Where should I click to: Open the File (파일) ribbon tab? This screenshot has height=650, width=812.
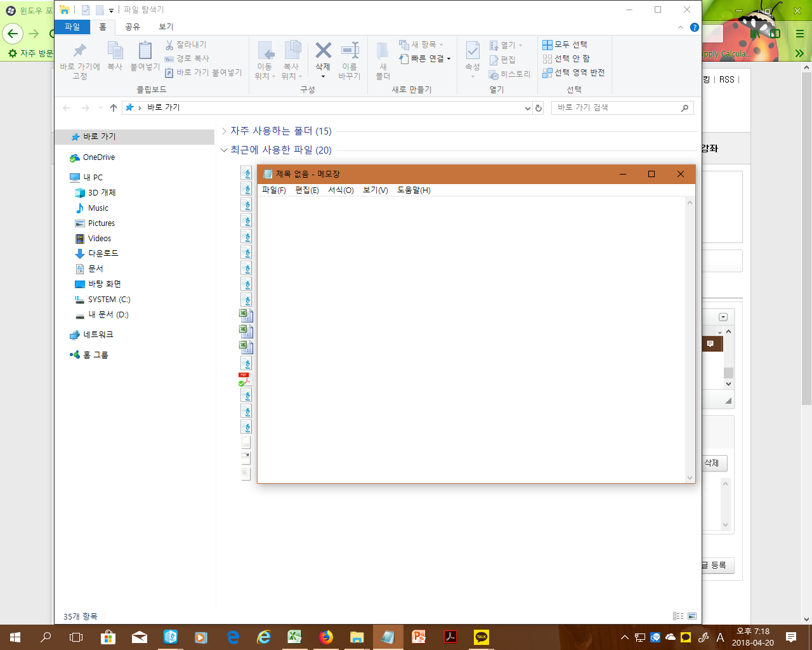pos(72,27)
